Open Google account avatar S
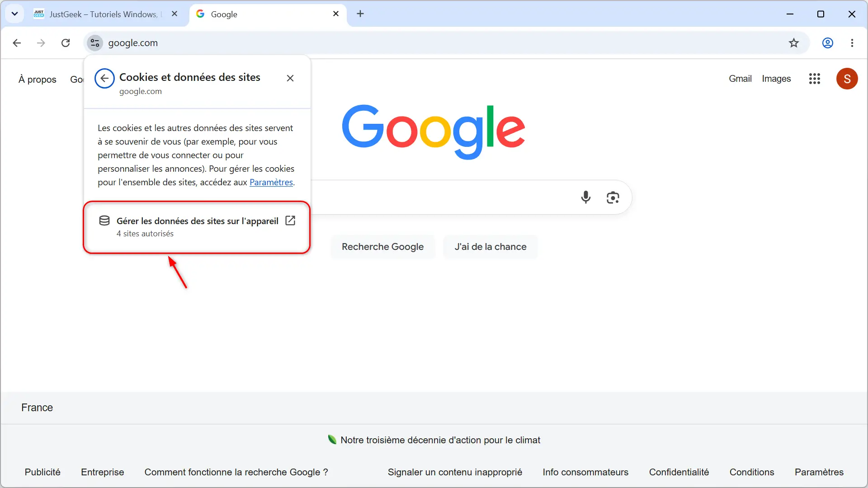This screenshot has height=488, width=868. click(x=847, y=79)
